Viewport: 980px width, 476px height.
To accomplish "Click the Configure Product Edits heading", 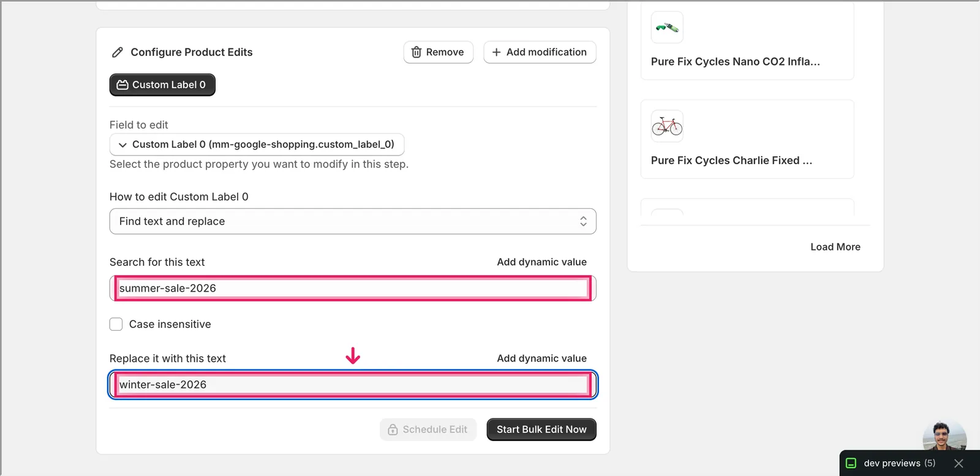I will click(192, 53).
